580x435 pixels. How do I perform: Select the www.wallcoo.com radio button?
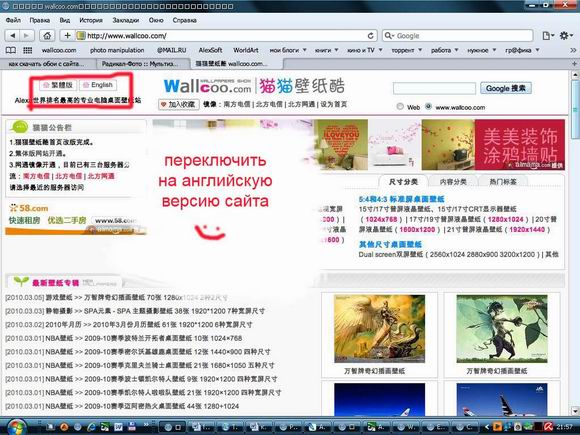click(x=428, y=107)
